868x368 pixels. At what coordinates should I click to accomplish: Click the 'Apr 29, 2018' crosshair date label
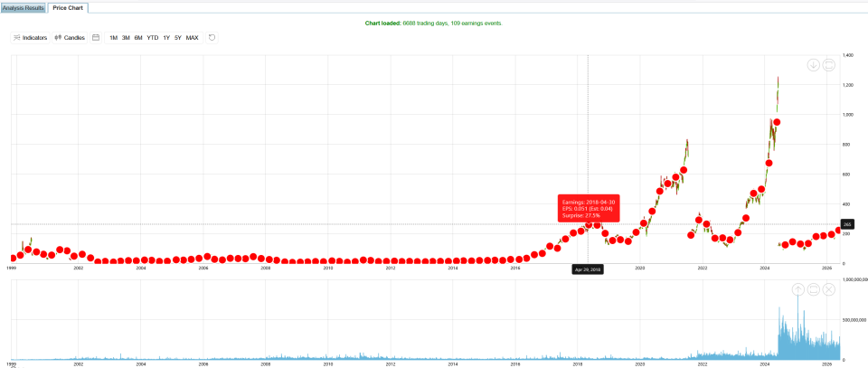click(x=588, y=269)
